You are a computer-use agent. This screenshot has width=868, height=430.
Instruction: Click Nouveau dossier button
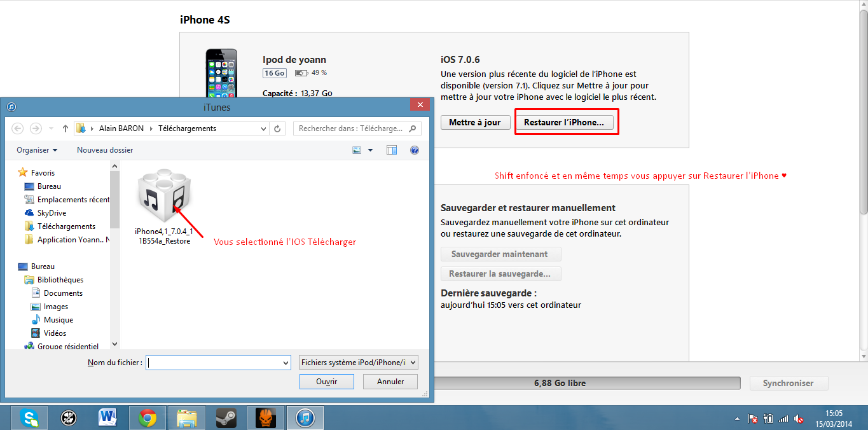tap(105, 150)
